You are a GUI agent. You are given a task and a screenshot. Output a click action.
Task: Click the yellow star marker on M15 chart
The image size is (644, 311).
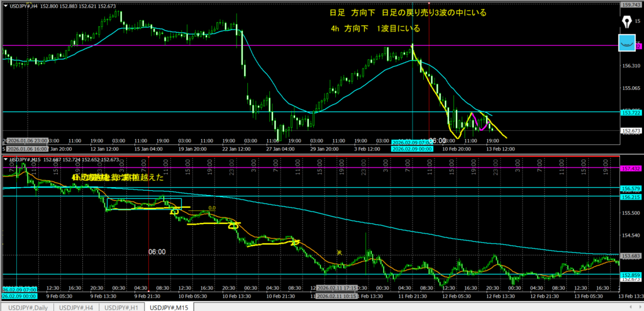tap(339, 252)
